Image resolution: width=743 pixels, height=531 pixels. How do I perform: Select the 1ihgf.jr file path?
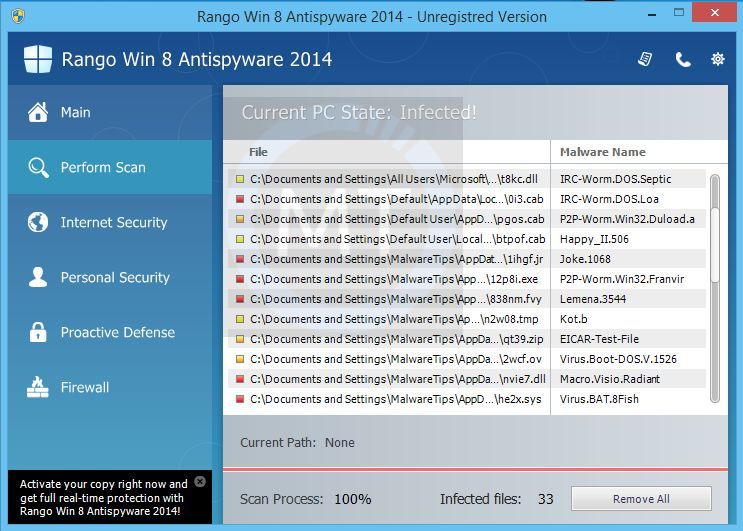click(x=397, y=259)
